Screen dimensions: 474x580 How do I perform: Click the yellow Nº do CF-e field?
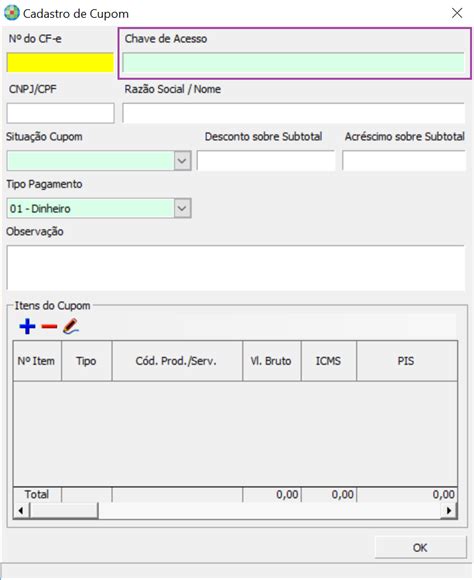point(60,63)
